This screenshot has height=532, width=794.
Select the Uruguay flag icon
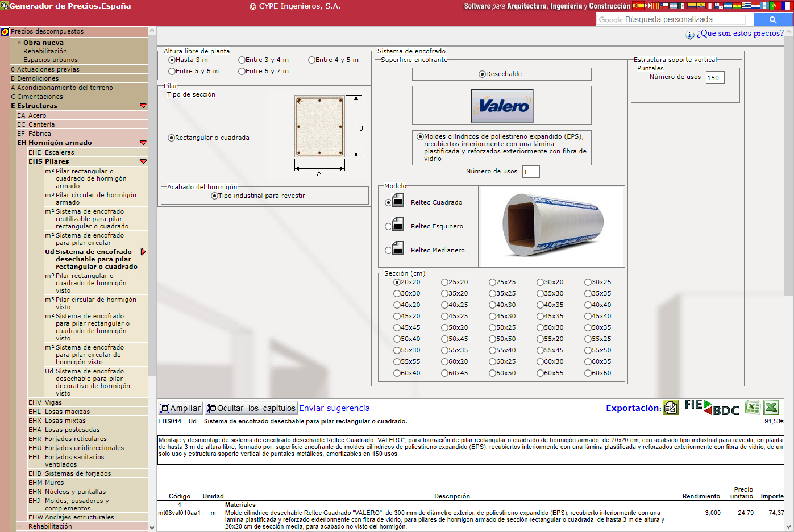coord(746,6)
